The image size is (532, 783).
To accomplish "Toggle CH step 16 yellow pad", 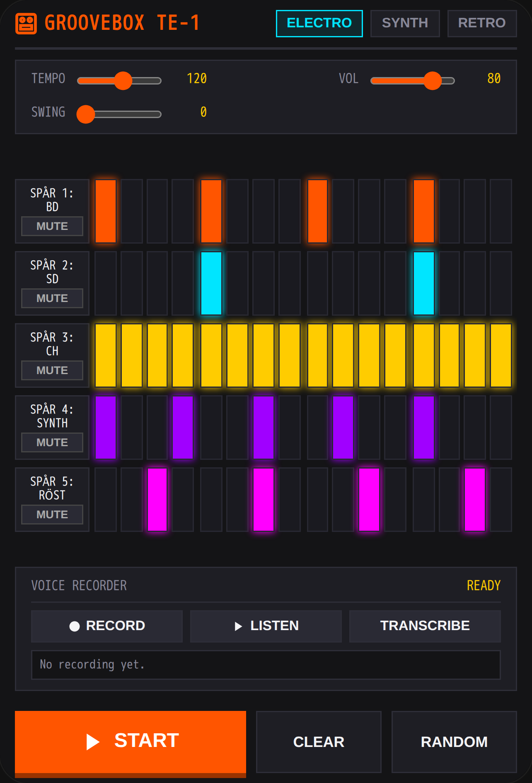I will pos(501,355).
